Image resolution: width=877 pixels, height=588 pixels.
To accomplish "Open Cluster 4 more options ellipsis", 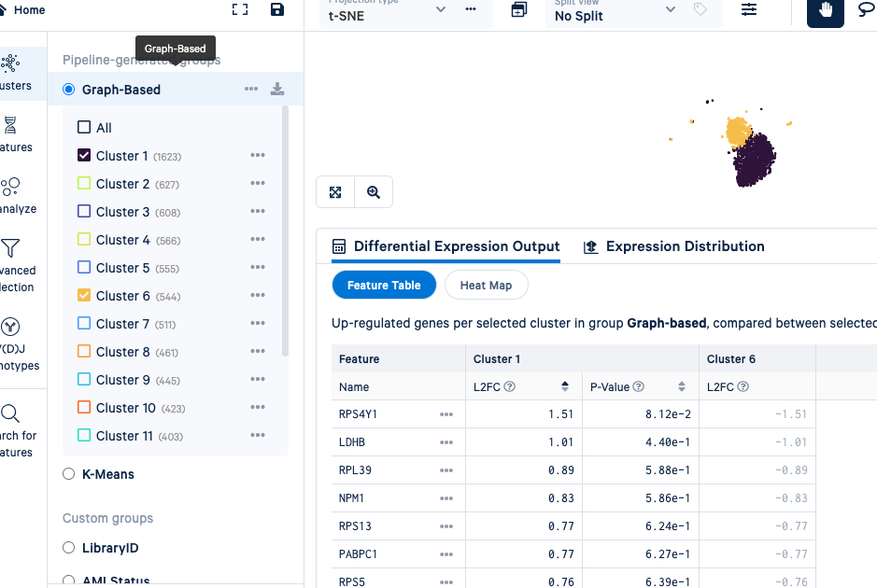I will 258,239.
